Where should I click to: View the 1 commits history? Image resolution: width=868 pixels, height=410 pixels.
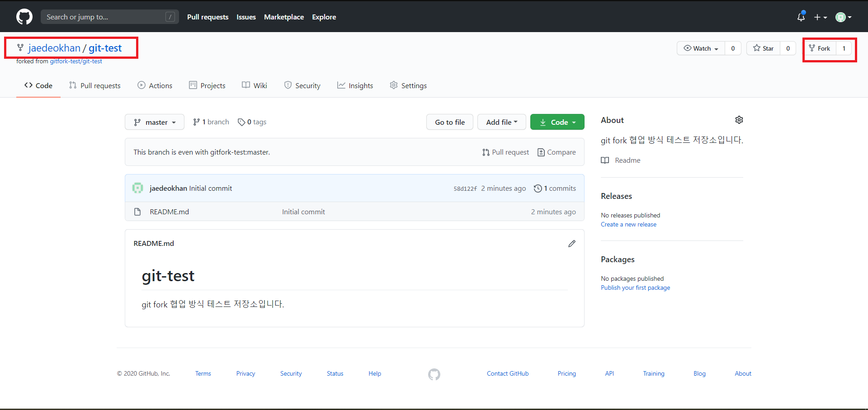tap(555, 188)
